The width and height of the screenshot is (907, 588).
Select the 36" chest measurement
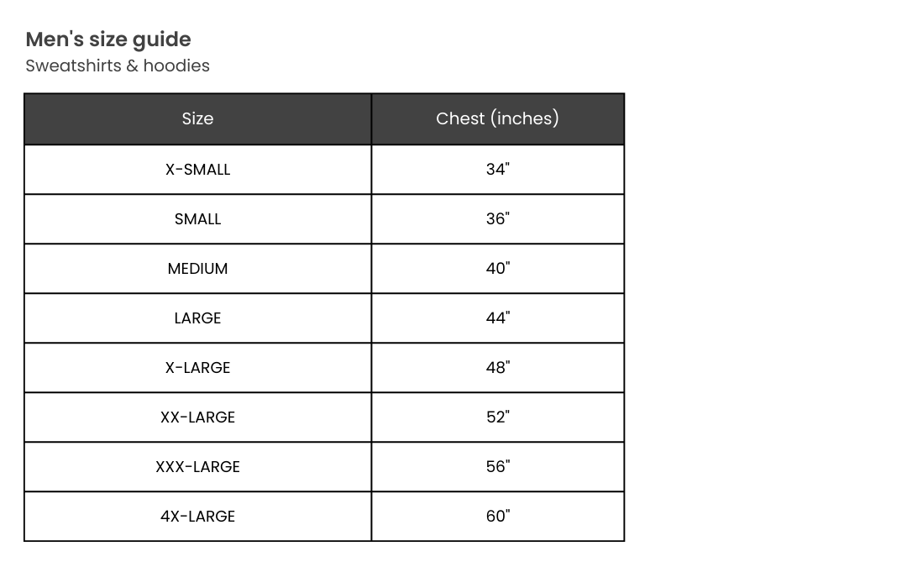[x=497, y=219]
